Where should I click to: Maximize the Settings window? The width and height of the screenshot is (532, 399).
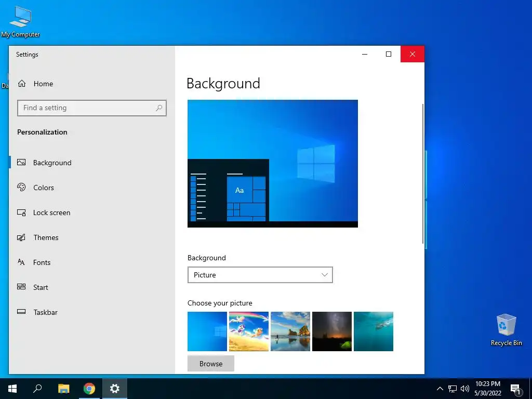[x=389, y=54]
